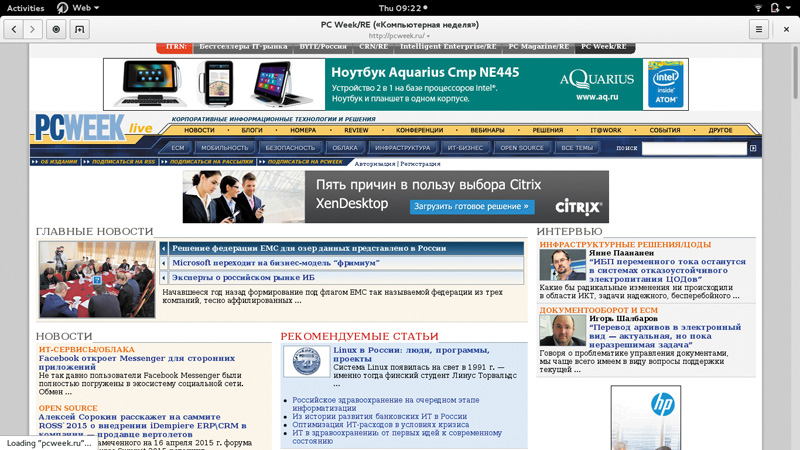Open Intelligent Enterprise/RE in ITRN bar
Image resolution: width=800 pixels, height=450 pixels.
pyautogui.click(x=448, y=46)
